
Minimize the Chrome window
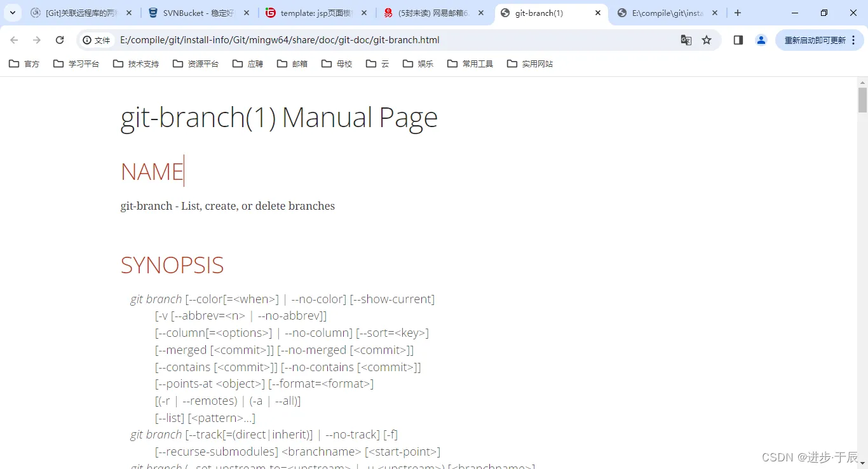[x=796, y=13]
